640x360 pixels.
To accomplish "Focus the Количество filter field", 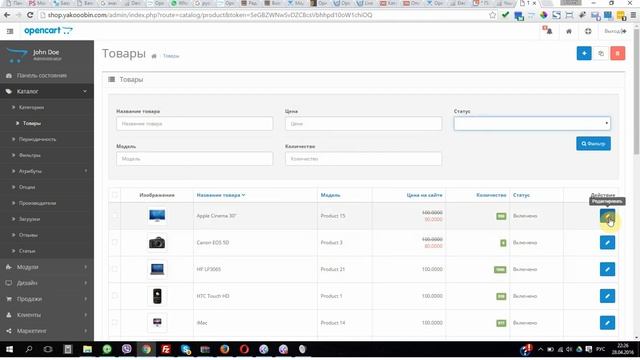I will pos(363,159).
